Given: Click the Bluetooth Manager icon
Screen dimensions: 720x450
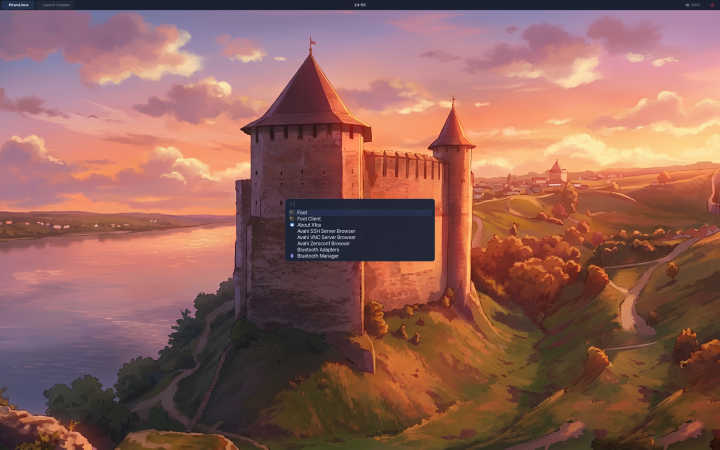Looking at the screenshot, I should 292,256.
